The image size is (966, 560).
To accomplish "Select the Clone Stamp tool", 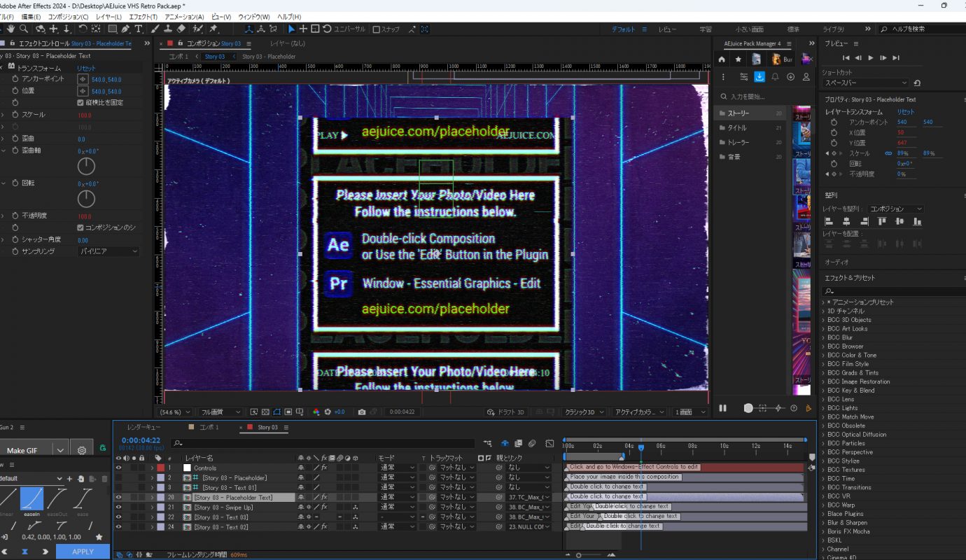I will [168, 29].
